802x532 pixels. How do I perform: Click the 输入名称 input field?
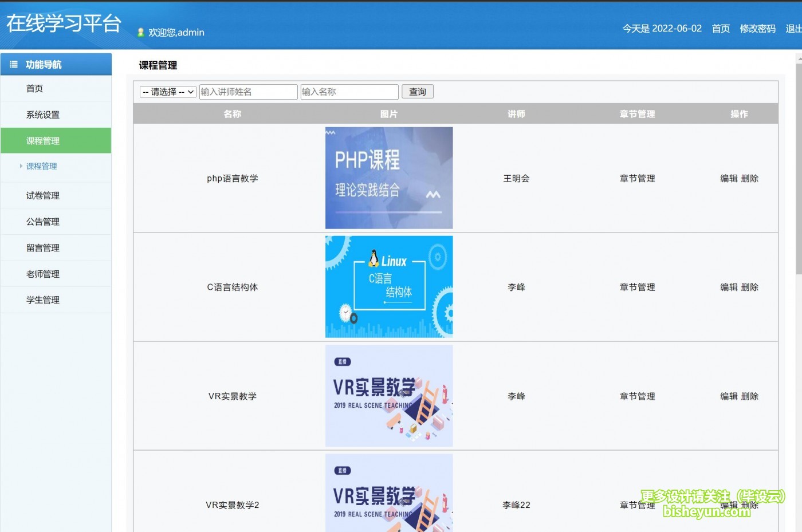pos(349,92)
